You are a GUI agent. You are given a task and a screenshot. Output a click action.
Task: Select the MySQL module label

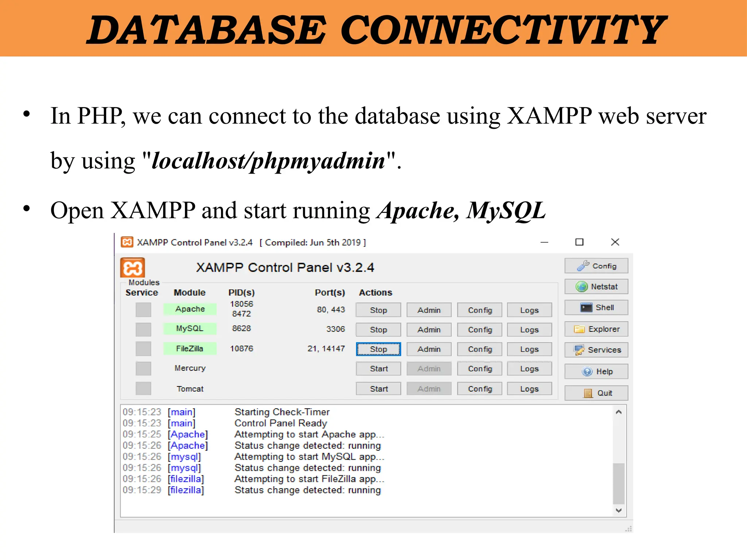[190, 328]
